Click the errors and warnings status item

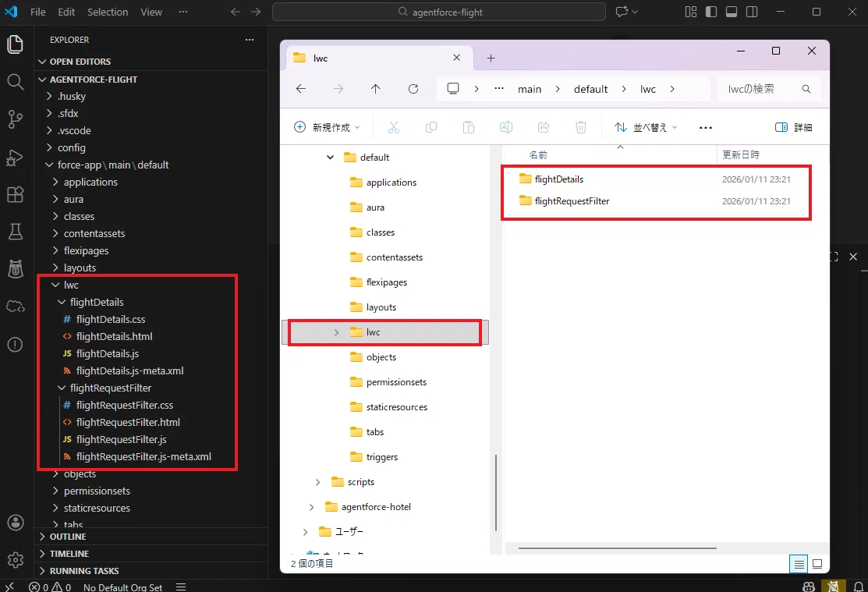[50, 587]
